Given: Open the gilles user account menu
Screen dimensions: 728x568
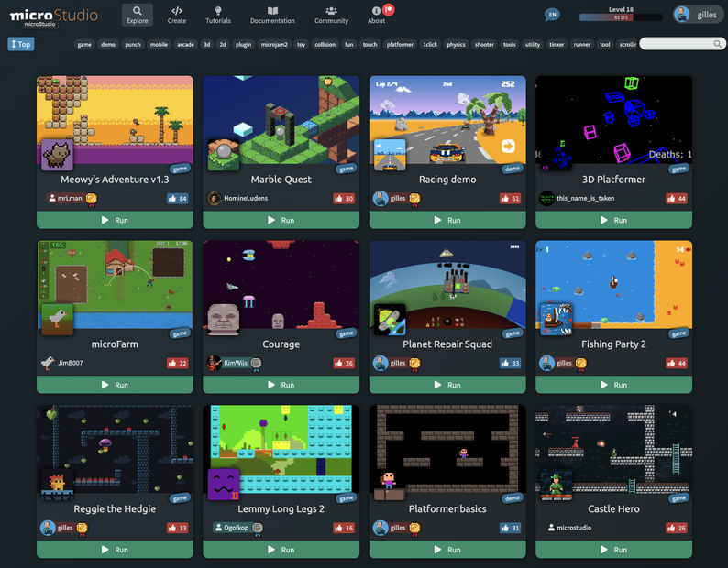Looking at the screenshot, I should coord(699,15).
